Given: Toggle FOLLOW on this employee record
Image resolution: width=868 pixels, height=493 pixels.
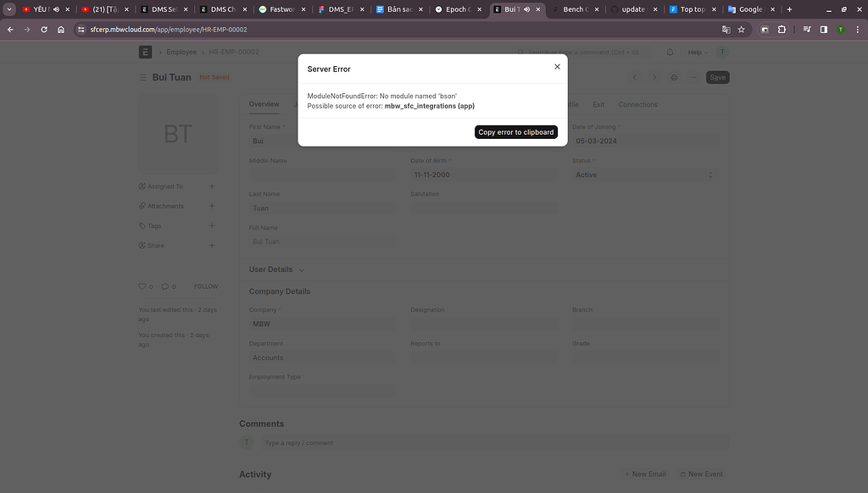Looking at the screenshot, I should coord(205,286).
